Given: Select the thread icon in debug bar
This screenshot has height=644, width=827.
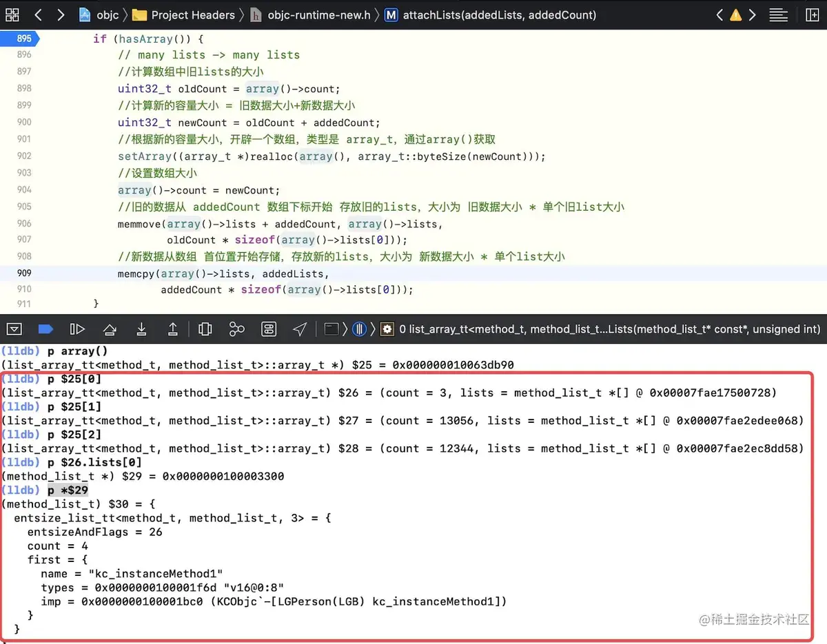Looking at the screenshot, I should (x=359, y=329).
